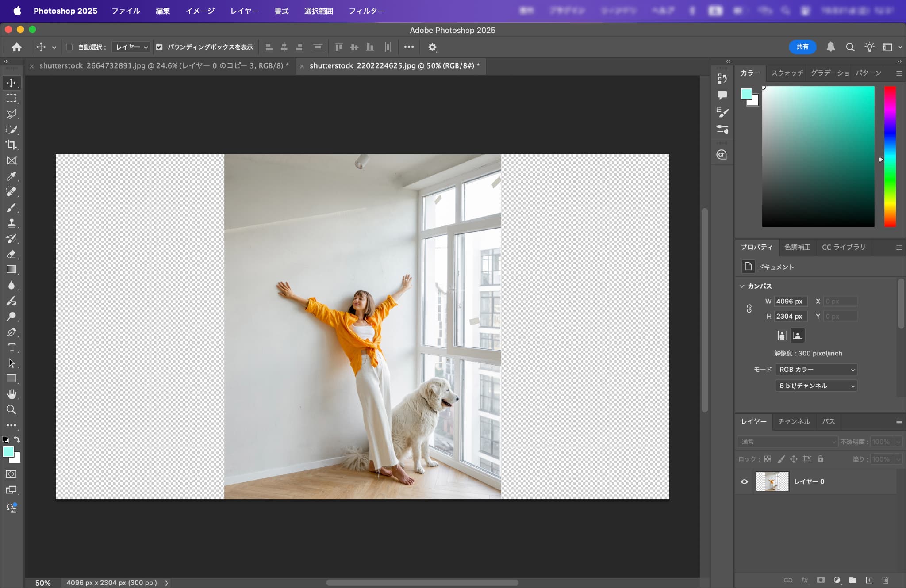This screenshot has height=588, width=906.
Task: Click the 共有 share button
Action: coord(802,47)
